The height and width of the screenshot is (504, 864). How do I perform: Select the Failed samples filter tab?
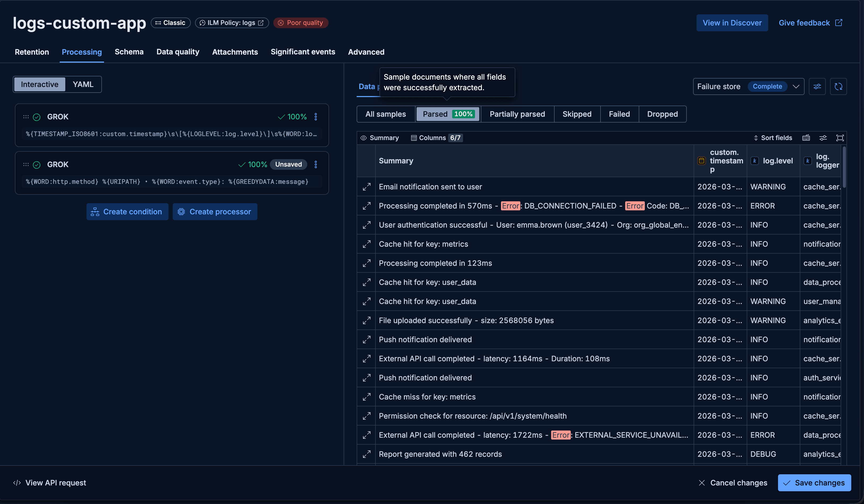tap(619, 114)
